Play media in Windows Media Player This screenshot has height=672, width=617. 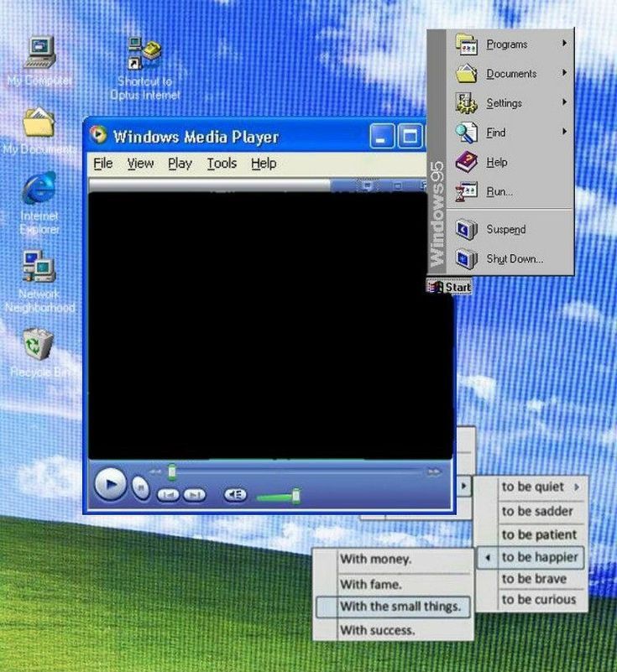coord(110,484)
